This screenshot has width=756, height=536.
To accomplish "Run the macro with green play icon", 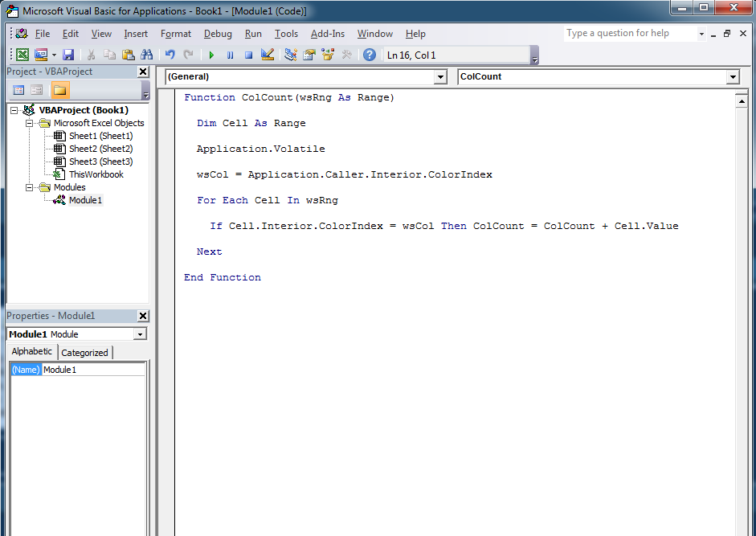I will tap(211, 55).
